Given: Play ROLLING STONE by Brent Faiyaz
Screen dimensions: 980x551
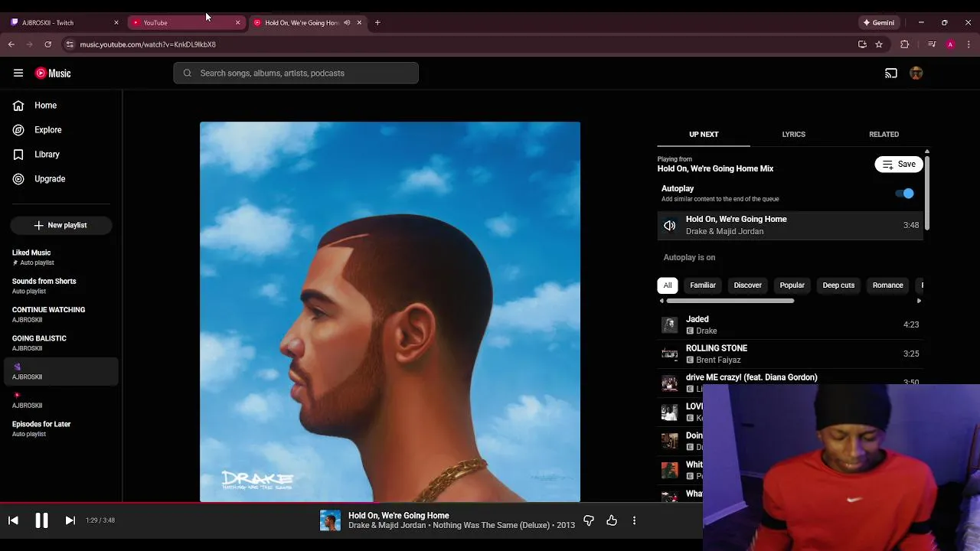Looking at the screenshot, I should click(x=790, y=354).
